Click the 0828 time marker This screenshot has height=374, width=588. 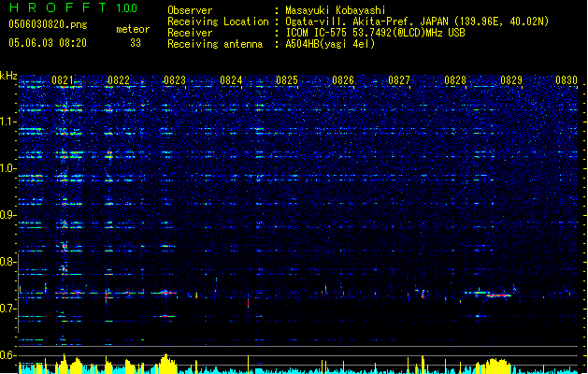[455, 80]
